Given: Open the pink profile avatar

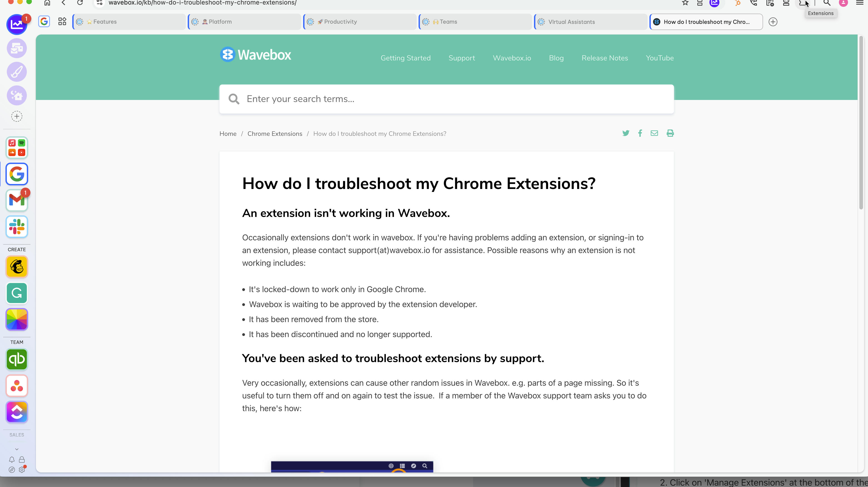Looking at the screenshot, I should click(x=843, y=3).
